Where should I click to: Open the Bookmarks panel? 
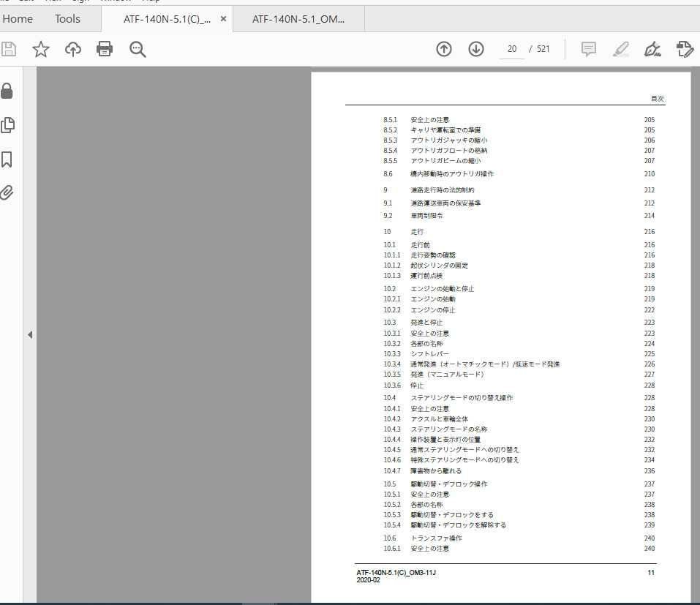click(x=7, y=159)
